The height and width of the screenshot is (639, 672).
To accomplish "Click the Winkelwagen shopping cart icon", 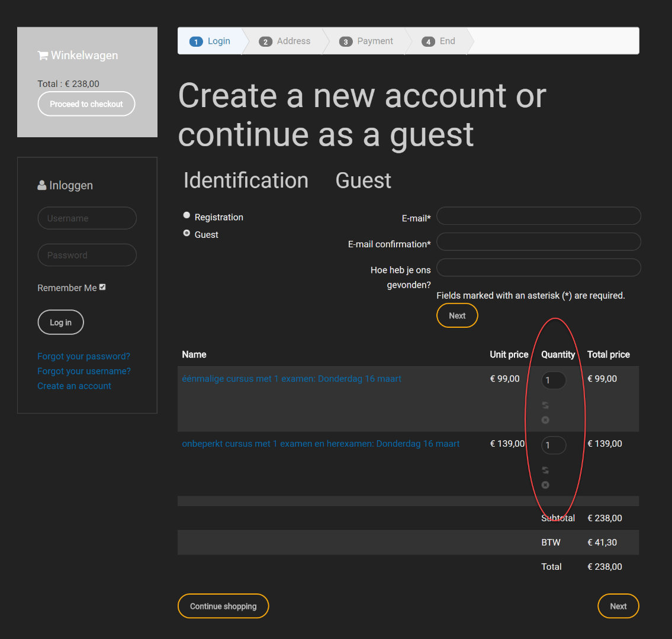I will tap(43, 56).
